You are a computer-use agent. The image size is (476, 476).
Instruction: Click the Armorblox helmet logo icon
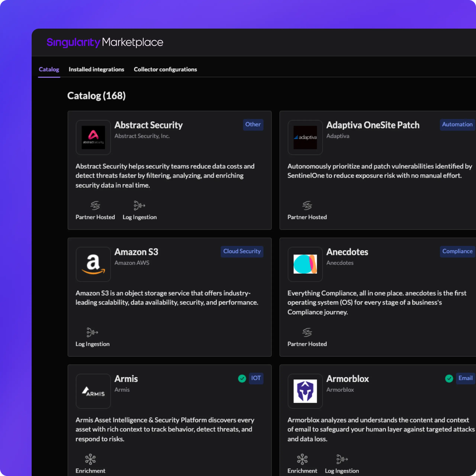305,391
